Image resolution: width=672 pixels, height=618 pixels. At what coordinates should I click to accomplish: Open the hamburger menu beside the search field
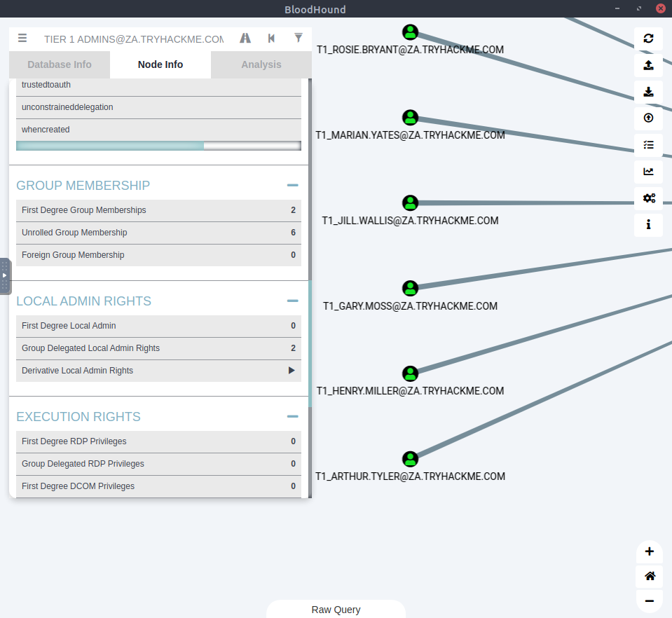coord(22,39)
